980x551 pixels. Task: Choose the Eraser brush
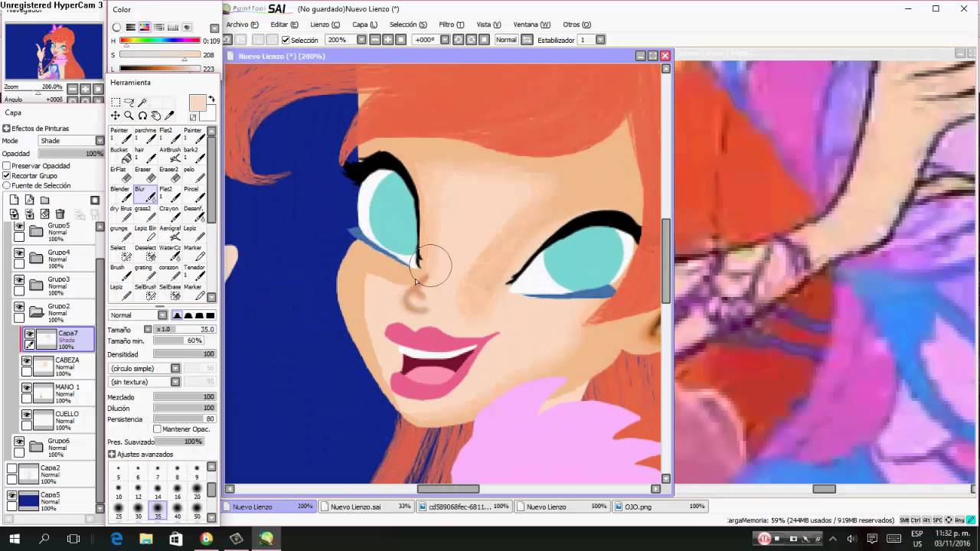(x=145, y=174)
